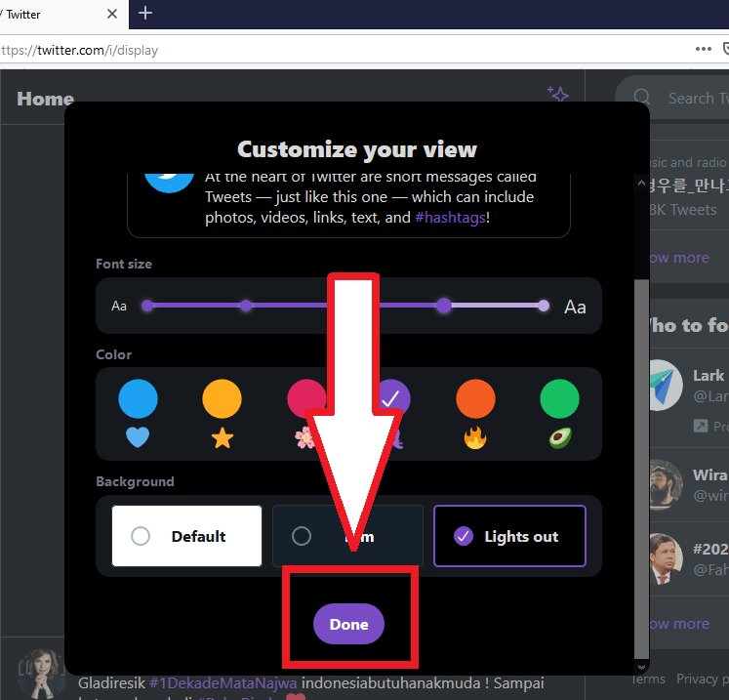The image size is (729, 700).
Task: Select the Lights out background option
Action: pyautogui.click(x=509, y=536)
